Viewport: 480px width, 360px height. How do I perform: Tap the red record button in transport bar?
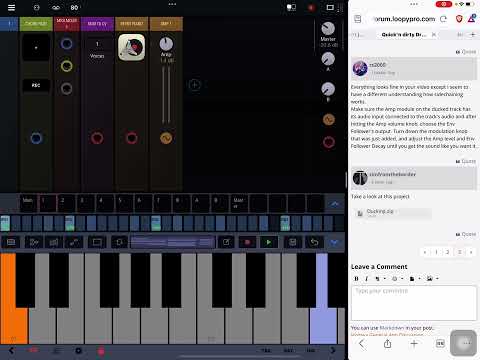[247, 242]
